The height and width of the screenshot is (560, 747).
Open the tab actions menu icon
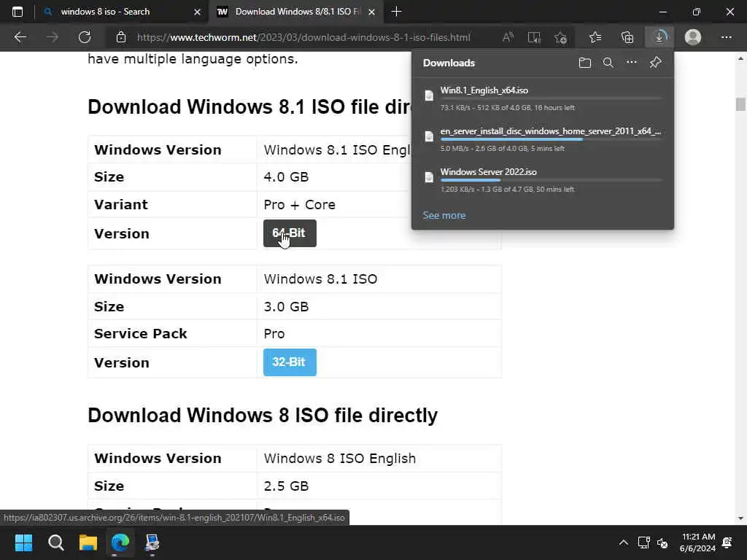point(18,12)
